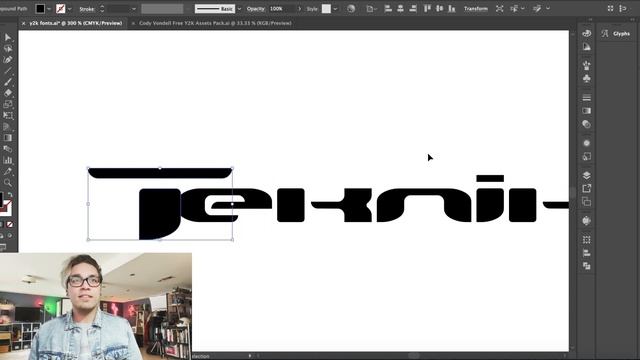Click the Recolor Artwork wheel icon
This screenshot has width=640, height=360.
351,9
